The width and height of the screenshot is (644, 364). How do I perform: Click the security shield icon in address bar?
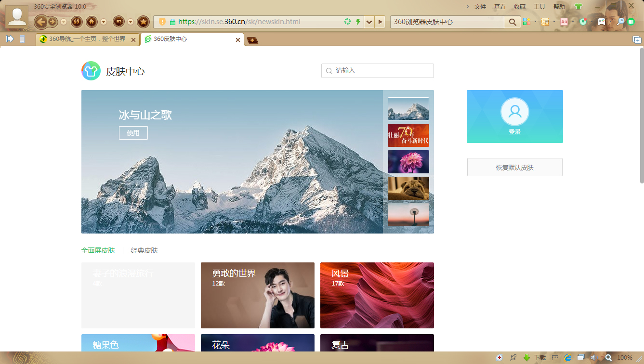pyautogui.click(x=162, y=22)
